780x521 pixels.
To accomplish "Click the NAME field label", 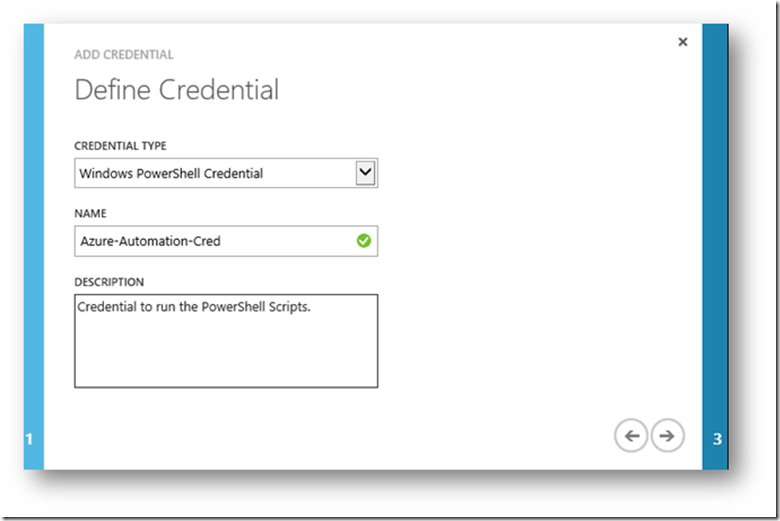I will click(x=91, y=213).
